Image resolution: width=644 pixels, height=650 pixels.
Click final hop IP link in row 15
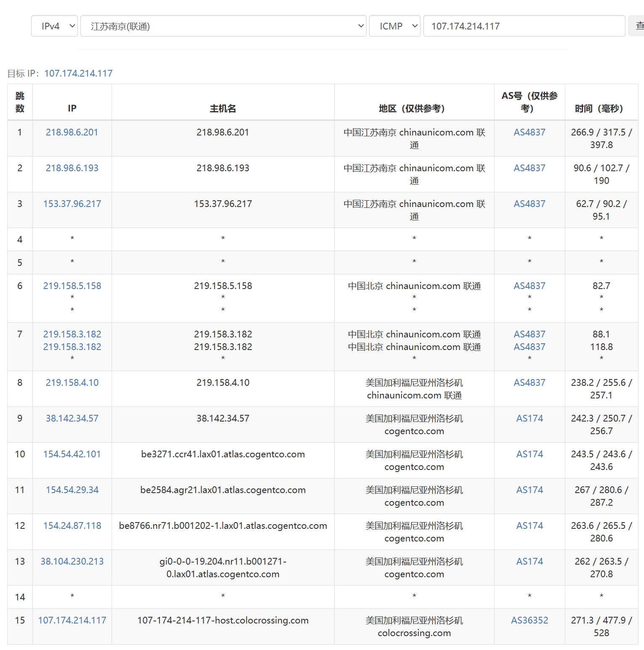pos(72,620)
